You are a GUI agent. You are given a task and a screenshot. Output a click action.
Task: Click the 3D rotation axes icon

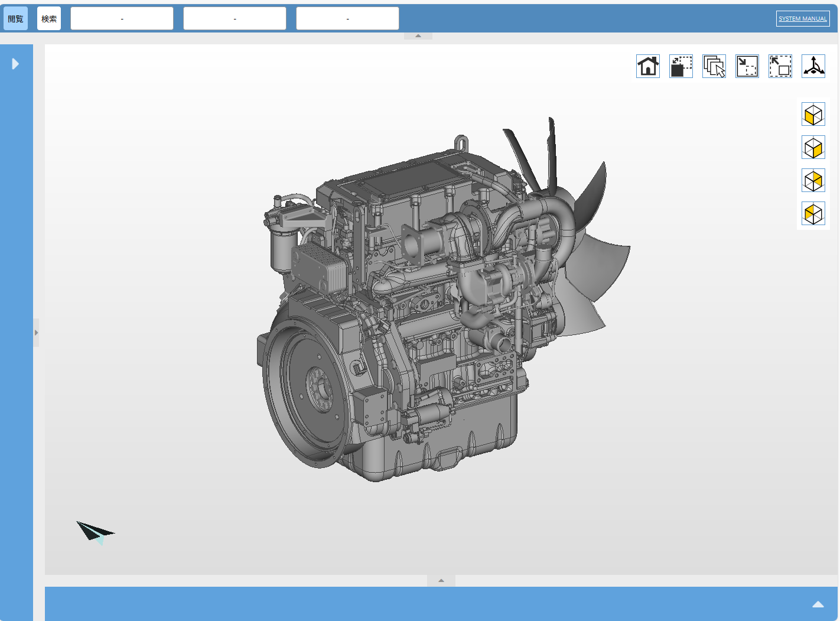[813, 66]
